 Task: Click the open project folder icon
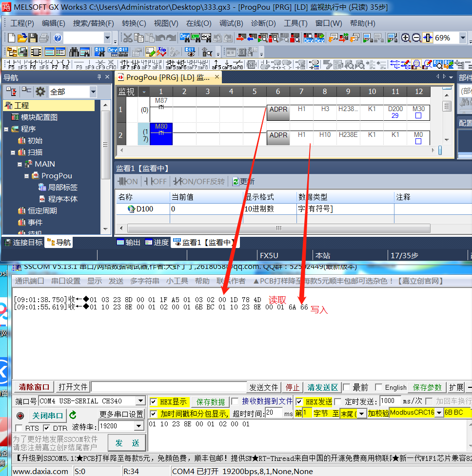tap(22, 38)
